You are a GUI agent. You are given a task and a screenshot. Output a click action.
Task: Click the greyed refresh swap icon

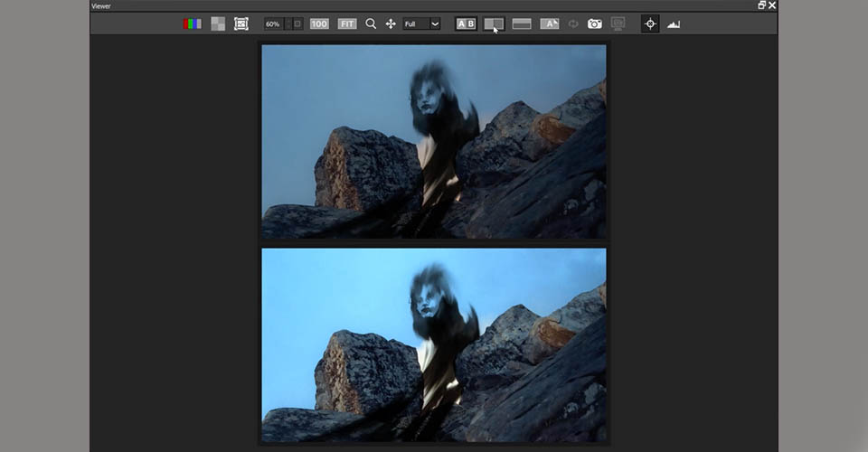pyautogui.click(x=573, y=24)
